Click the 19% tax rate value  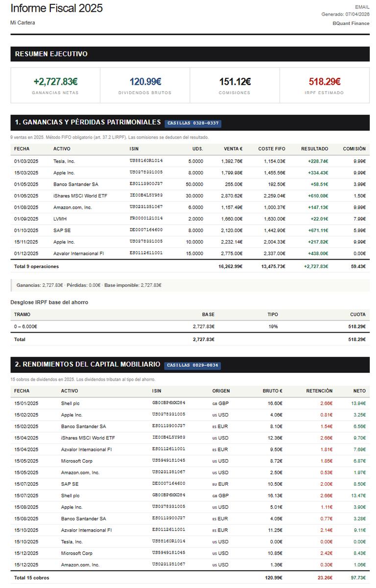[273, 326]
